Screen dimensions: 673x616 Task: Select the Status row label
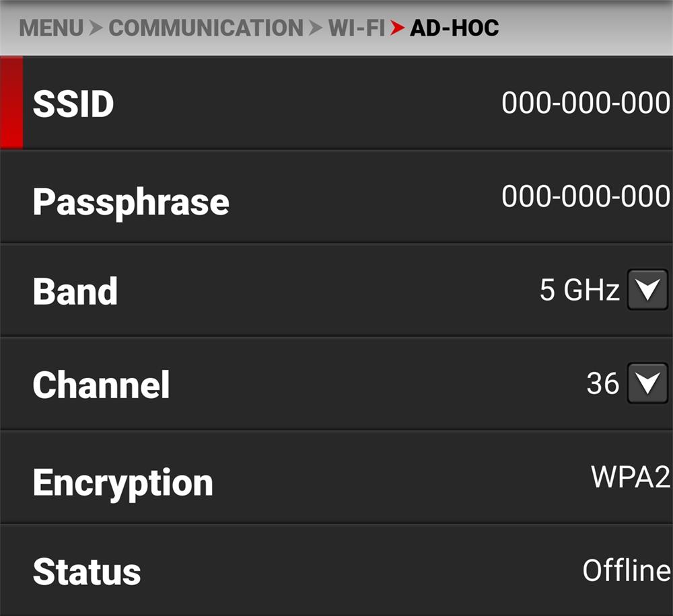click(x=87, y=572)
